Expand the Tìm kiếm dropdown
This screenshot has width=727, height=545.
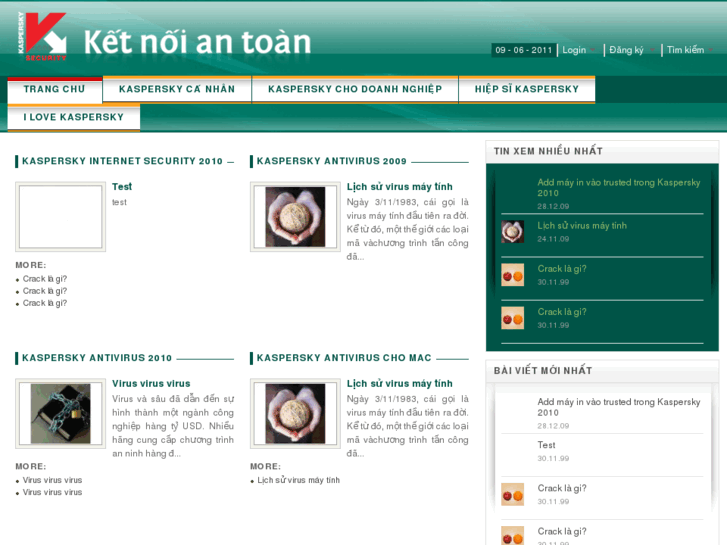pyautogui.click(x=690, y=50)
